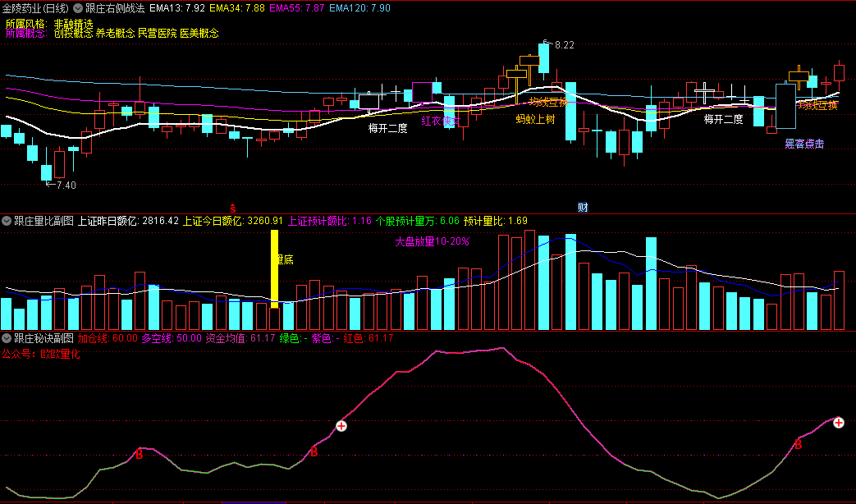Screen dimensions: 856x504
Task: Open dropdown arrow beside 跟庄量比副图
Action: 7,221
